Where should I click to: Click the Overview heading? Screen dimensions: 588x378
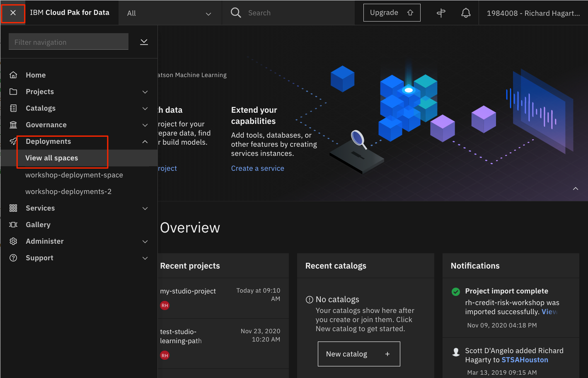coord(190,228)
